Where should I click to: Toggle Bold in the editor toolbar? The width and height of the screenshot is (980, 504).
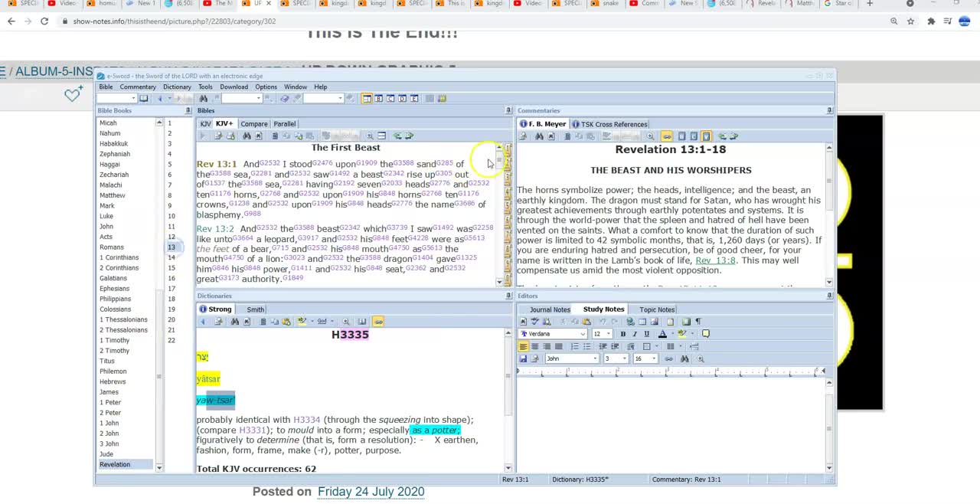(622, 334)
